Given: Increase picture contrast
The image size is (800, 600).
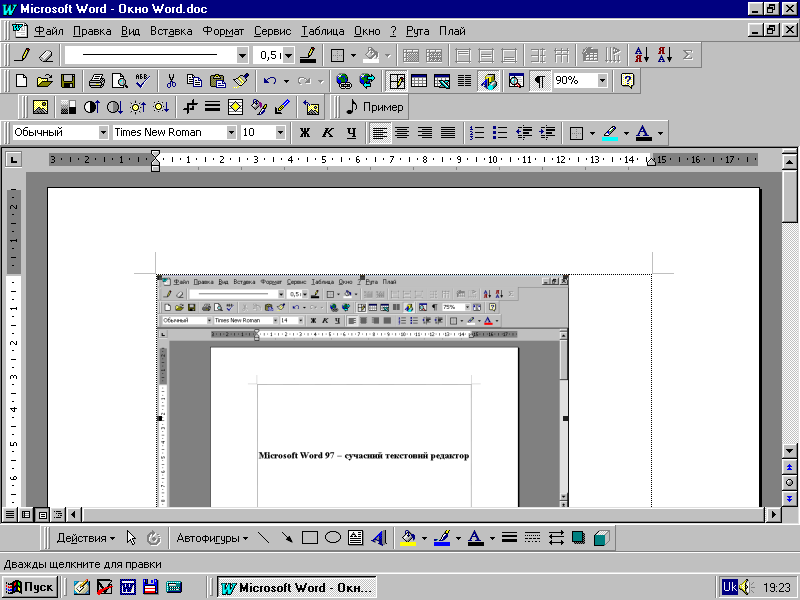Looking at the screenshot, I should (92, 107).
